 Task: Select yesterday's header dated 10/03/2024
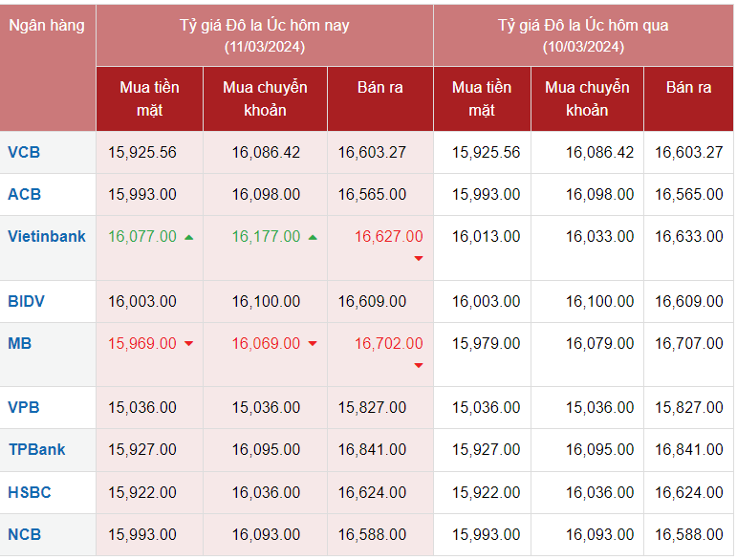[x=583, y=35]
